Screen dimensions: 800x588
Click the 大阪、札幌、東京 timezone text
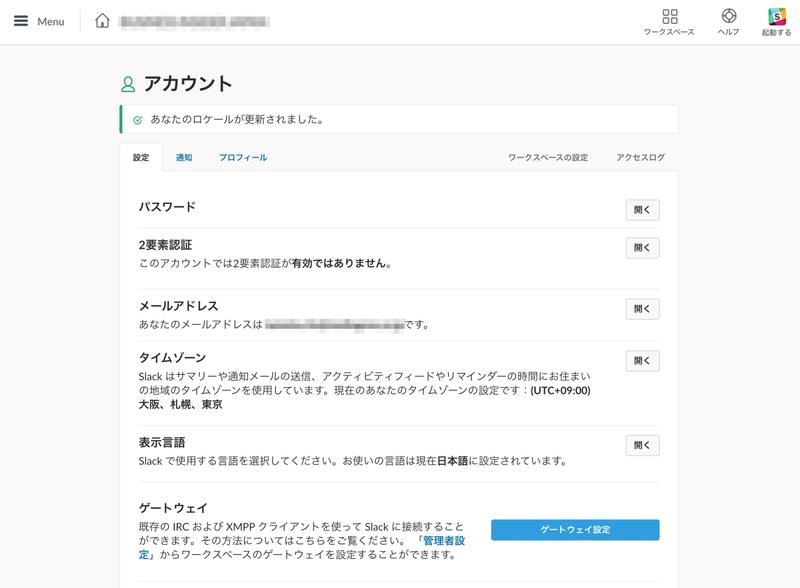tap(181, 405)
